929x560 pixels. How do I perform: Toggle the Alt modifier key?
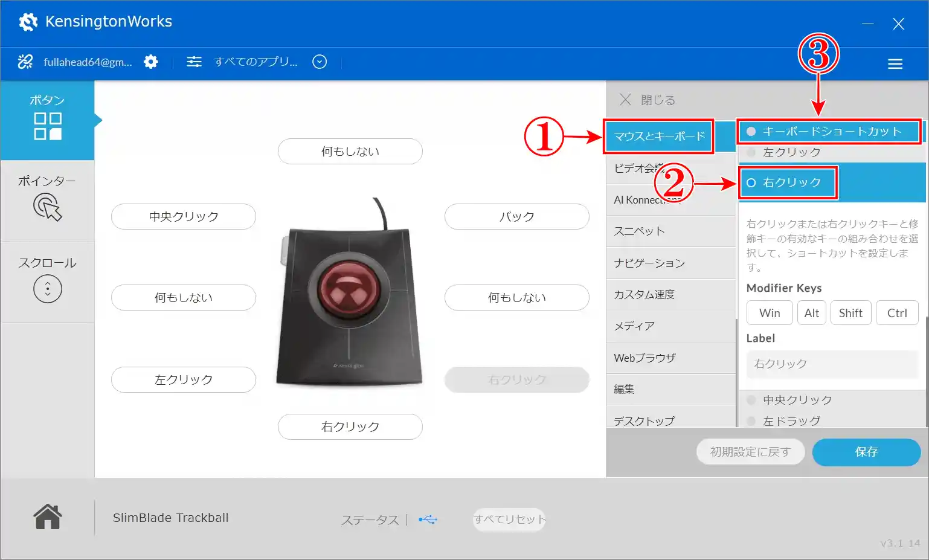811,313
